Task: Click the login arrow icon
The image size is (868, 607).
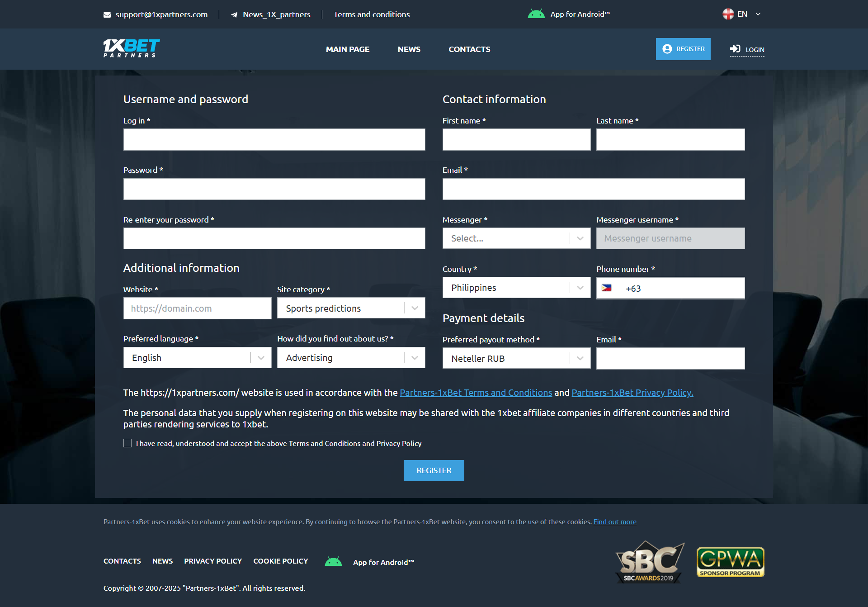Action: [x=735, y=49]
